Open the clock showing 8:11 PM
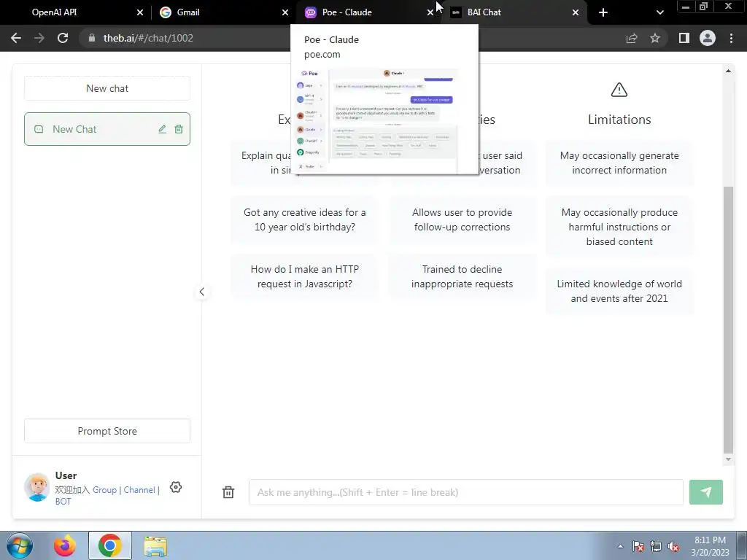Viewport: 747px width, 560px height. point(710,546)
